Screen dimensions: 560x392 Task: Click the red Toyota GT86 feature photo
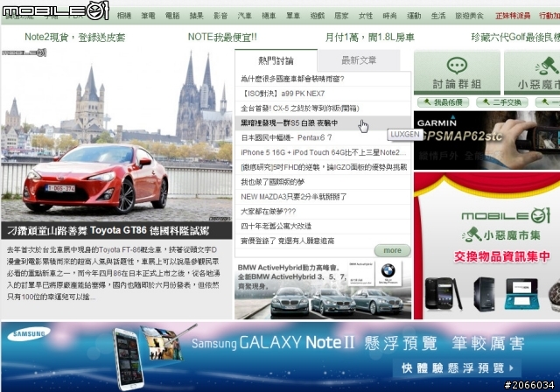(x=116, y=135)
